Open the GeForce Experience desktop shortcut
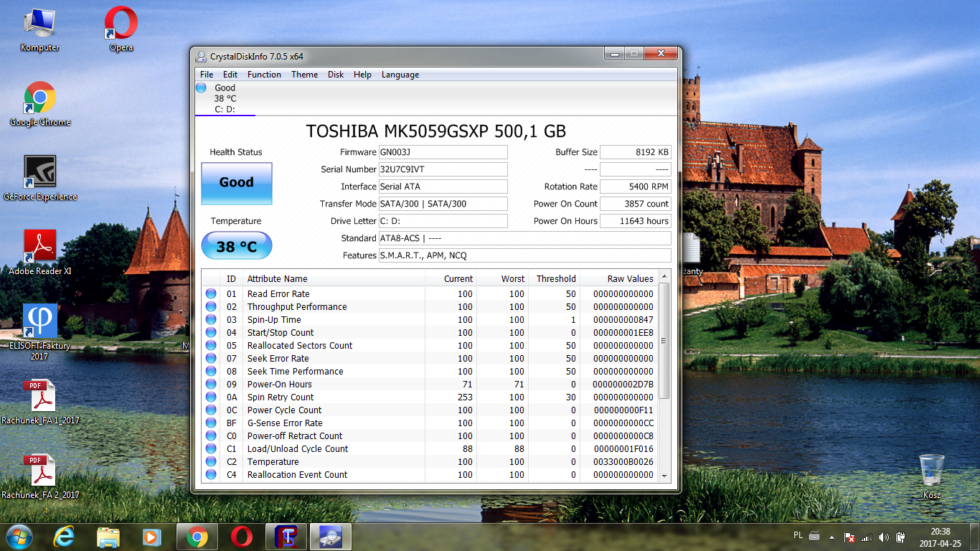The height and width of the screenshot is (551, 980). (x=40, y=179)
